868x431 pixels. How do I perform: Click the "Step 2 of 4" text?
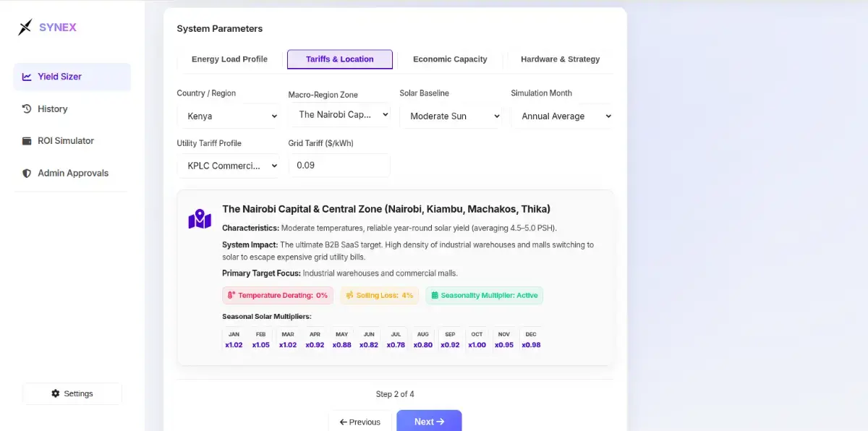click(x=395, y=395)
